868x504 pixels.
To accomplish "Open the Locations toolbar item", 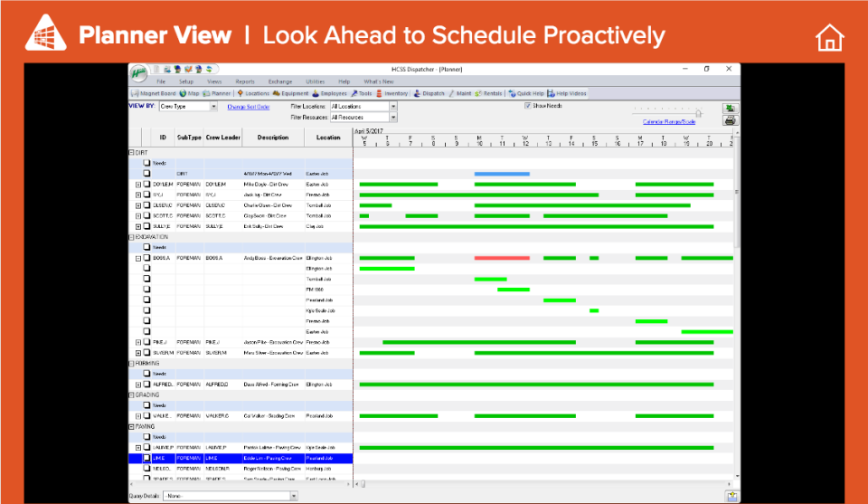I will [x=253, y=93].
